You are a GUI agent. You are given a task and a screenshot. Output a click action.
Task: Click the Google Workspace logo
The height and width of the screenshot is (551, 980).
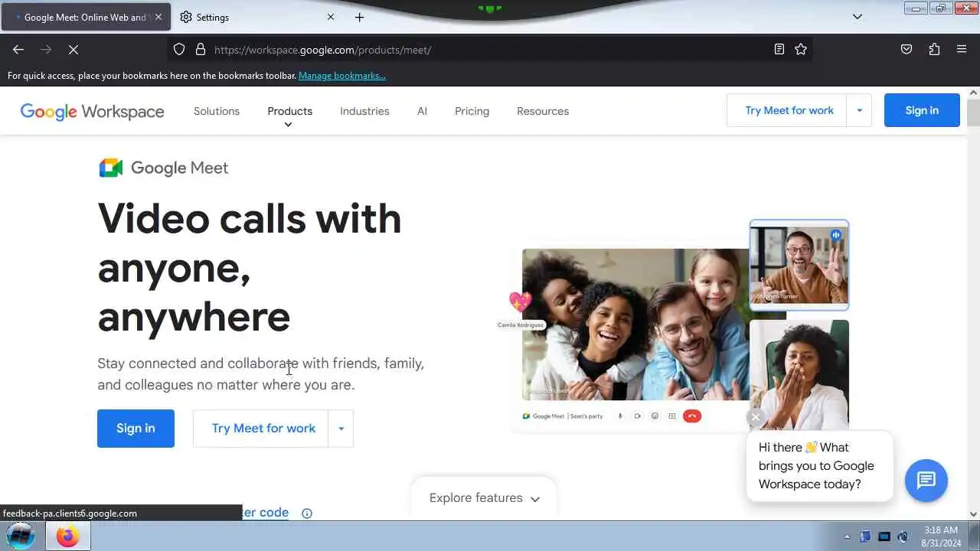pyautogui.click(x=92, y=111)
